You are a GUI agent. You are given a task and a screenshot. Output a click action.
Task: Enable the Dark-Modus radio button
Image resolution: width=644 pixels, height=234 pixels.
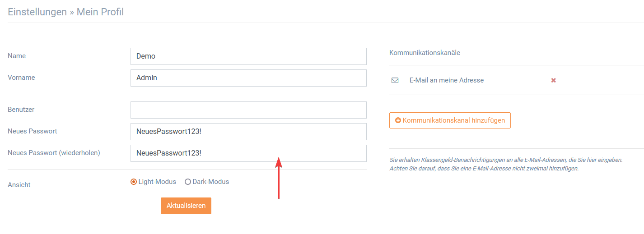(x=188, y=182)
